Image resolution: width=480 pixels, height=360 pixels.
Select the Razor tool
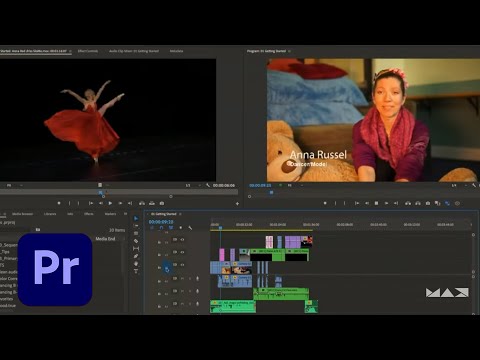click(x=136, y=241)
